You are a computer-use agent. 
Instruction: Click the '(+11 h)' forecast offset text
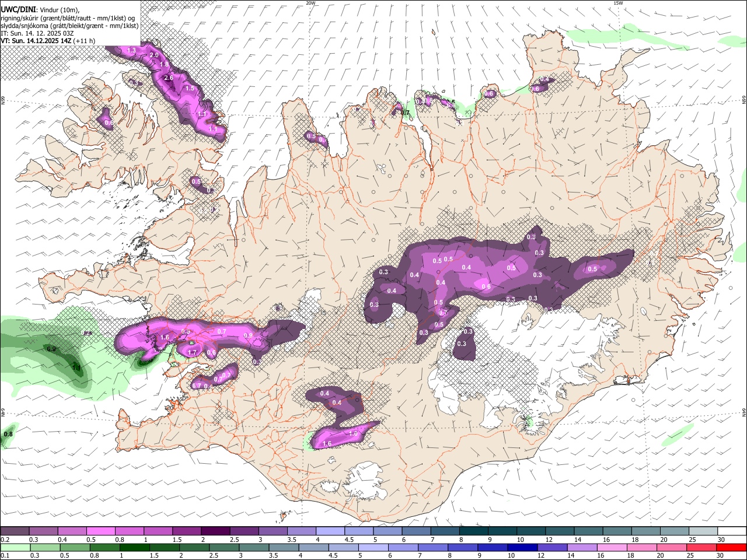click(x=84, y=41)
